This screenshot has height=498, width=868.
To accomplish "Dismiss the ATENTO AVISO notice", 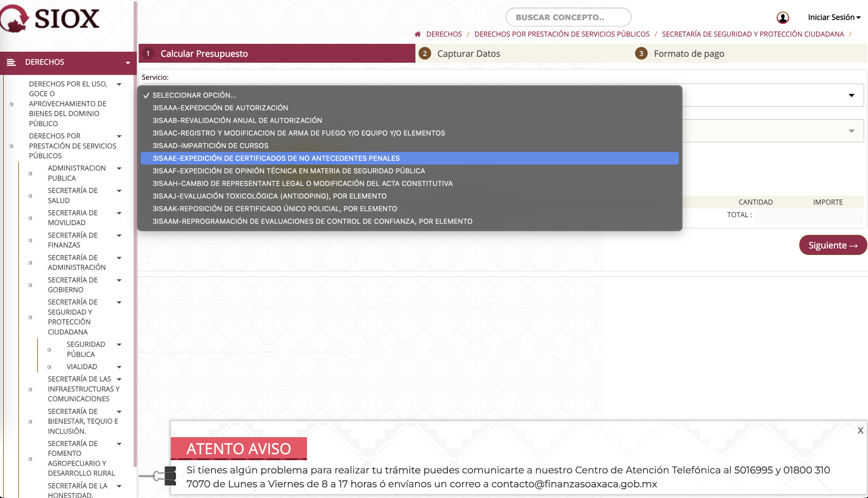I will pyautogui.click(x=861, y=431).
